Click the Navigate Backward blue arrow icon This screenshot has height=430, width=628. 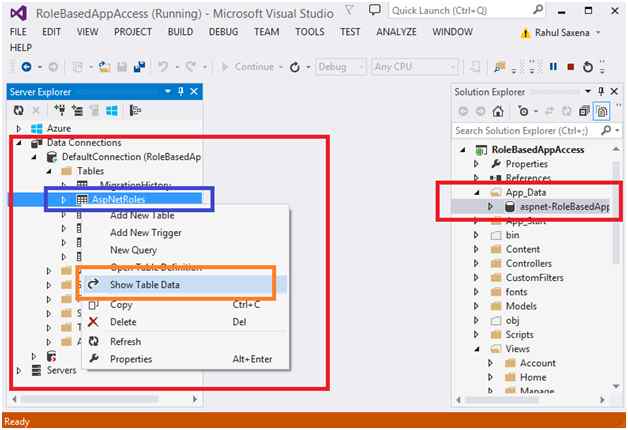pyautogui.click(x=26, y=67)
